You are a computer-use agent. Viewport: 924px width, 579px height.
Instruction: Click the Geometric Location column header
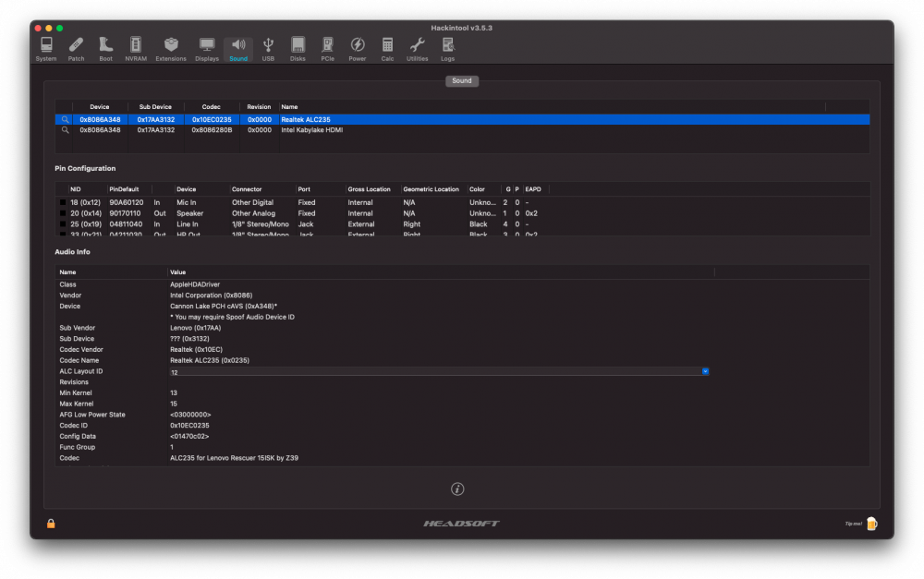click(431, 189)
